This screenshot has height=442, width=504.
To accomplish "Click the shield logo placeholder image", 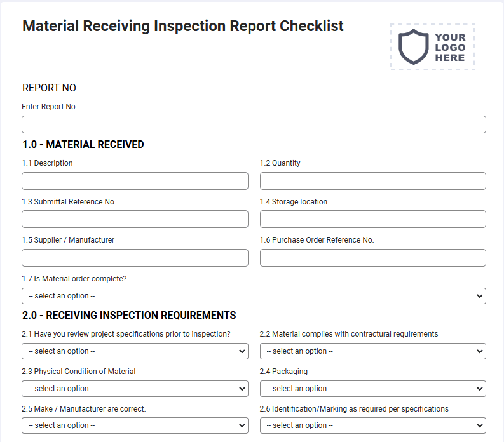I will [x=413, y=47].
